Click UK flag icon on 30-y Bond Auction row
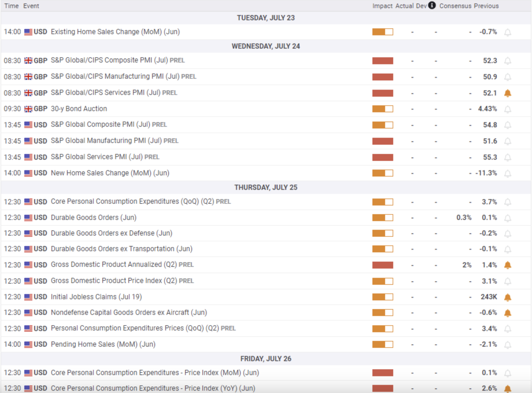The height and width of the screenshot is (393, 532). pyautogui.click(x=28, y=109)
